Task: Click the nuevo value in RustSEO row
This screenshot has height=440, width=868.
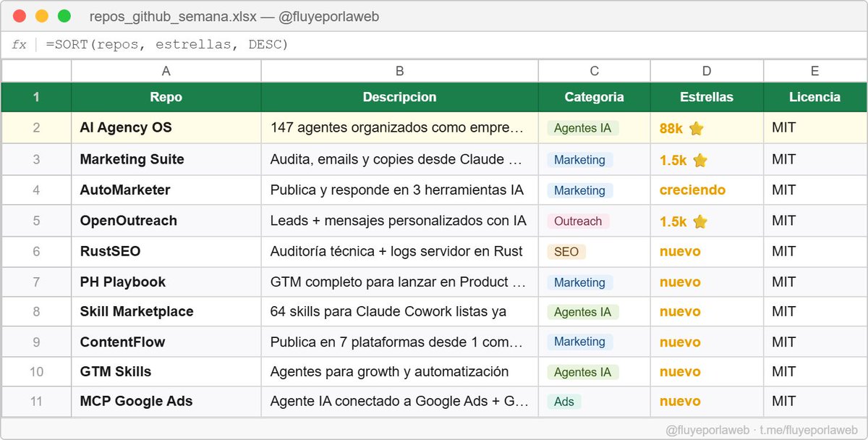Action: tap(680, 252)
